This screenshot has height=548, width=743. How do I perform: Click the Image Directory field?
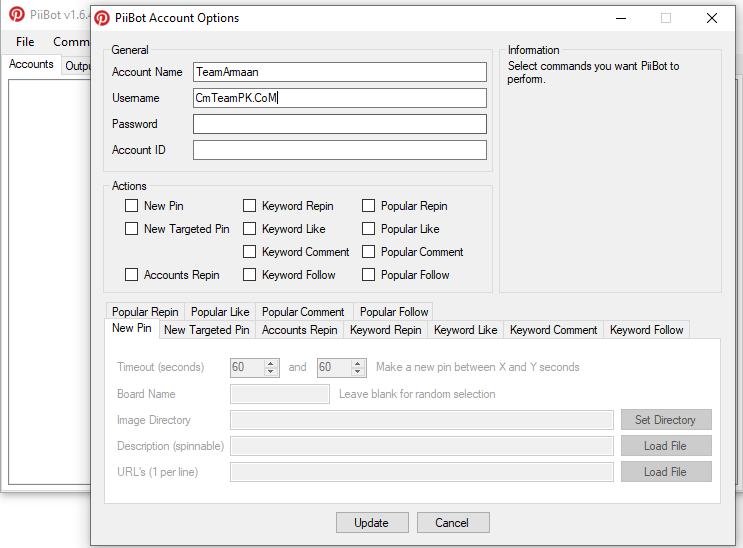point(422,420)
